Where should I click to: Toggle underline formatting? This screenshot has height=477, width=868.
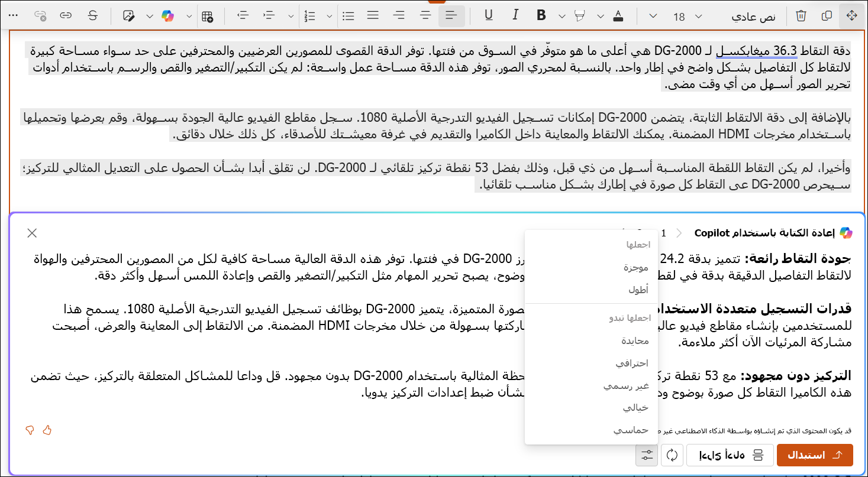coord(488,16)
